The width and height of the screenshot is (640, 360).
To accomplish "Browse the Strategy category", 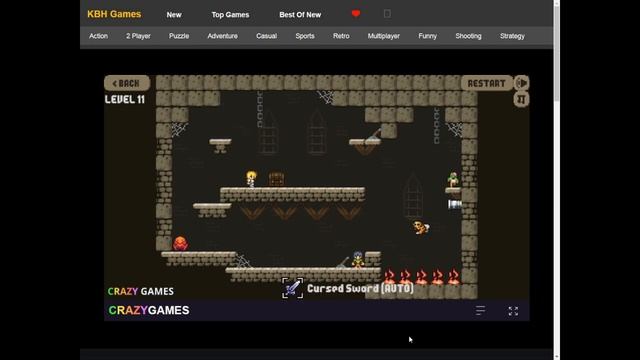I will point(512,36).
